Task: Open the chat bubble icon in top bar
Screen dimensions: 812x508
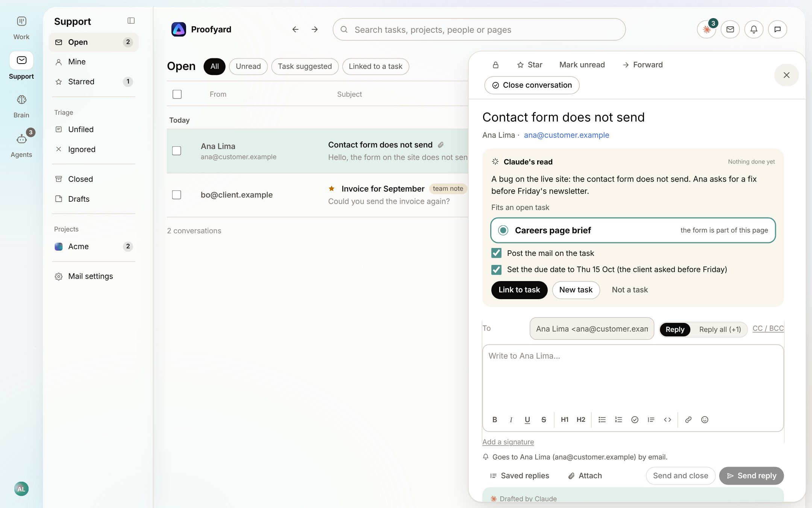Action: pyautogui.click(x=777, y=29)
